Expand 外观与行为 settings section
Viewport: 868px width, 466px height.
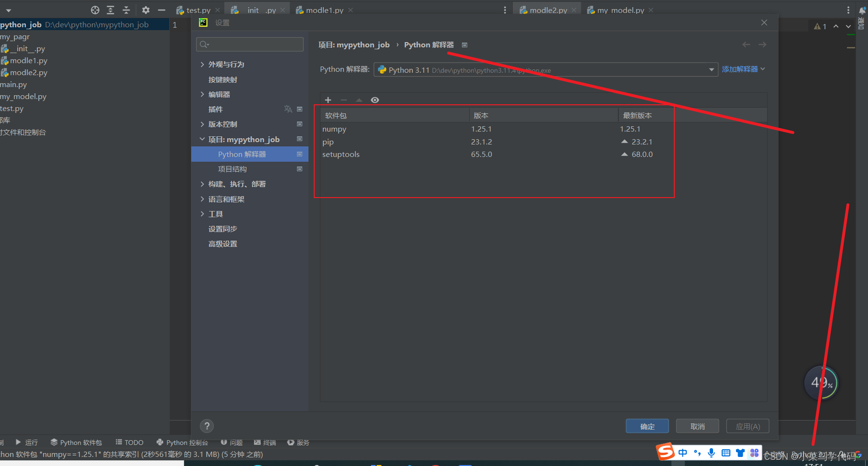[x=202, y=64]
